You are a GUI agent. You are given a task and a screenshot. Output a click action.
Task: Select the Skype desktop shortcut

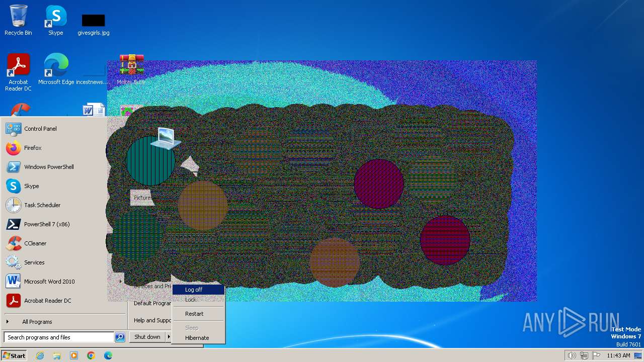pyautogui.click(x=56, y=20)
